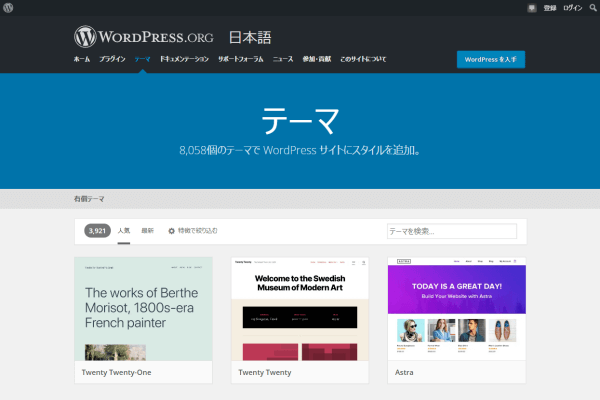Click the 3,921 theme count badge
Image resolution: width=600 pixels, height=400 pixels.
(x=97, y=230)
